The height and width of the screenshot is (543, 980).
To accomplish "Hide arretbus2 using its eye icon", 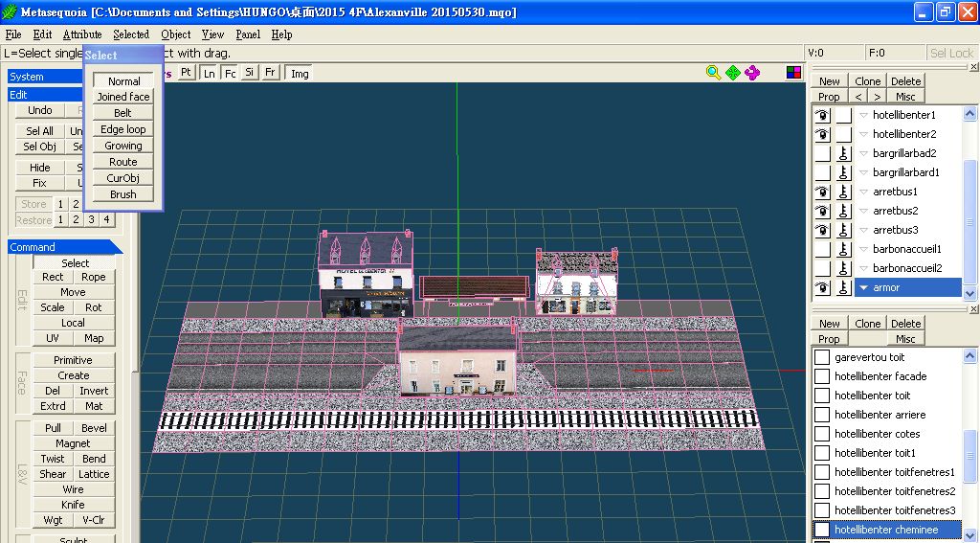I will click(822, 211).
